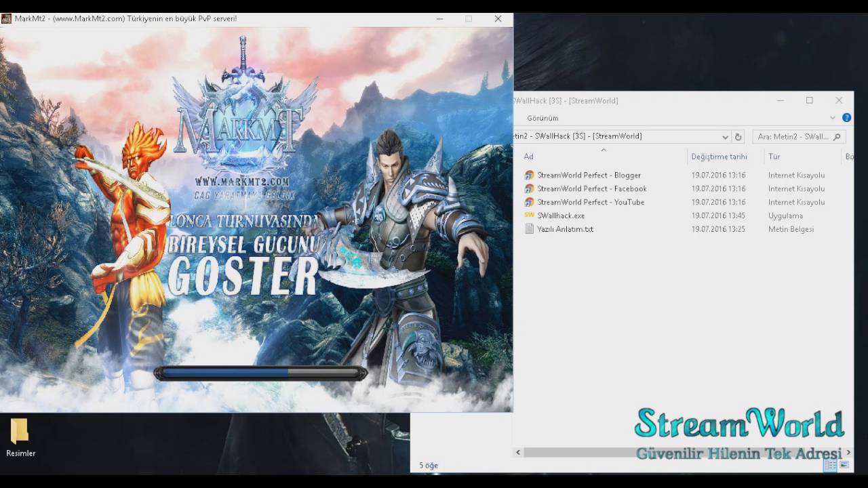The width and height of the screenshot is (868, 488).
Task: Click the SWallhack.exe application icon
Action: click(x=530, y=216)
